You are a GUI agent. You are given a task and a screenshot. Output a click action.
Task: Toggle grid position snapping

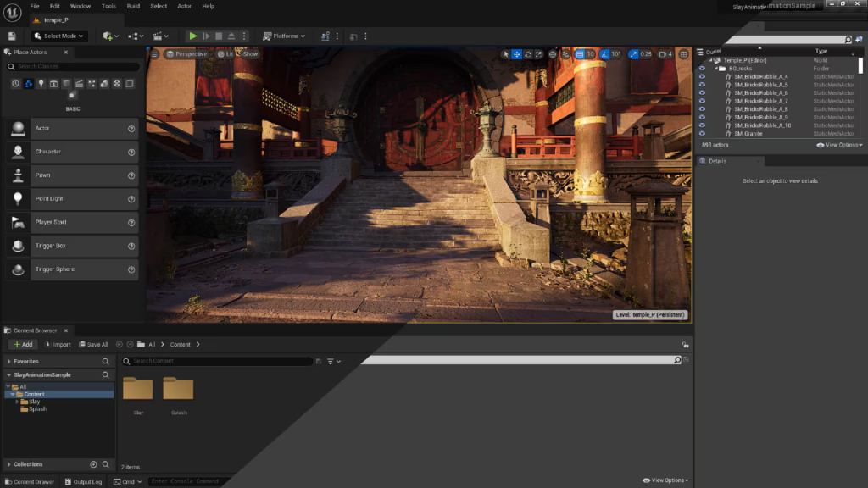580,54
